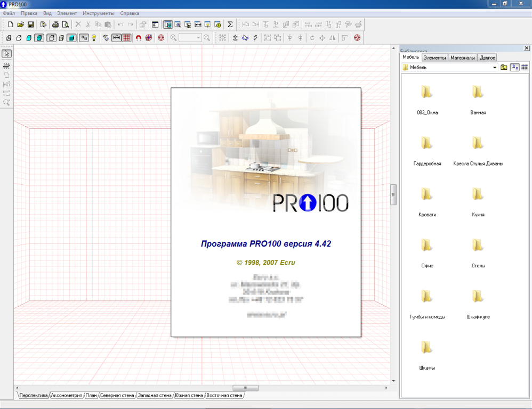Click the horizontal scrollbar thumb under viewport
The image size is (532, 409).
(x=245, y=388)
